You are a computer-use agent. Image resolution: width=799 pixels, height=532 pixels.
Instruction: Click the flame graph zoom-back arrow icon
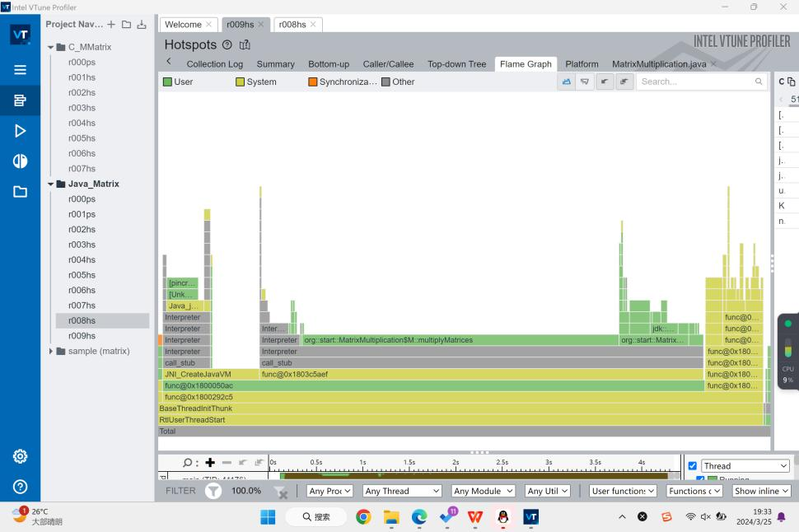click(605, 82)
